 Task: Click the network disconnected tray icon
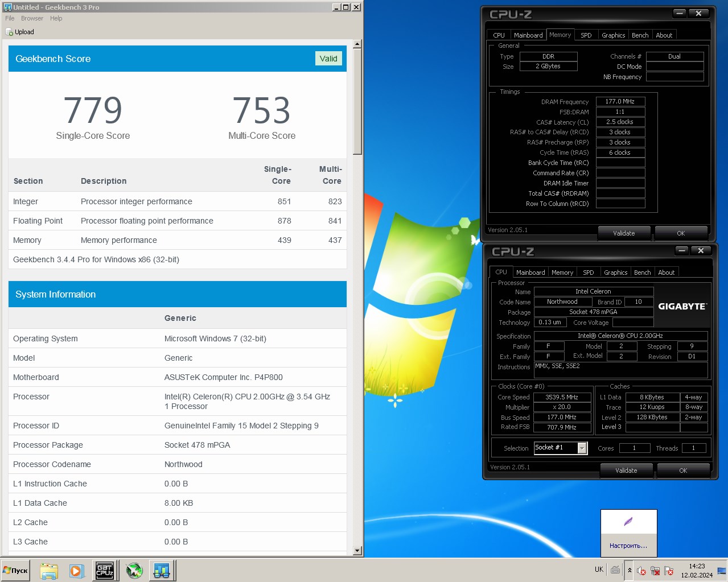tap(655, 571)
